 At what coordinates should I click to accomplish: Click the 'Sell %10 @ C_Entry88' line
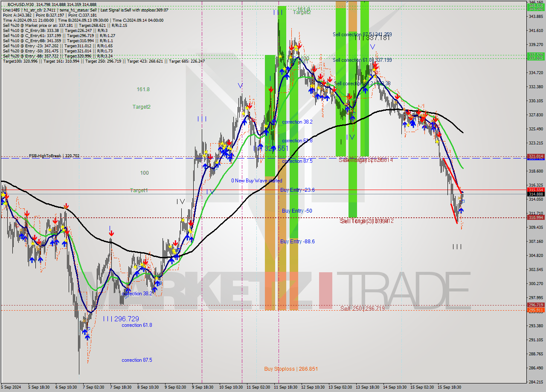pyautogui.click(x=58, y=41)
